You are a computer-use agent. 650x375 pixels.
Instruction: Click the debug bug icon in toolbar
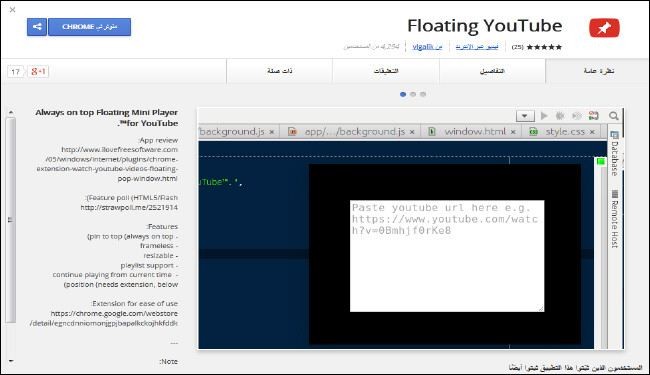coord(560,116)
